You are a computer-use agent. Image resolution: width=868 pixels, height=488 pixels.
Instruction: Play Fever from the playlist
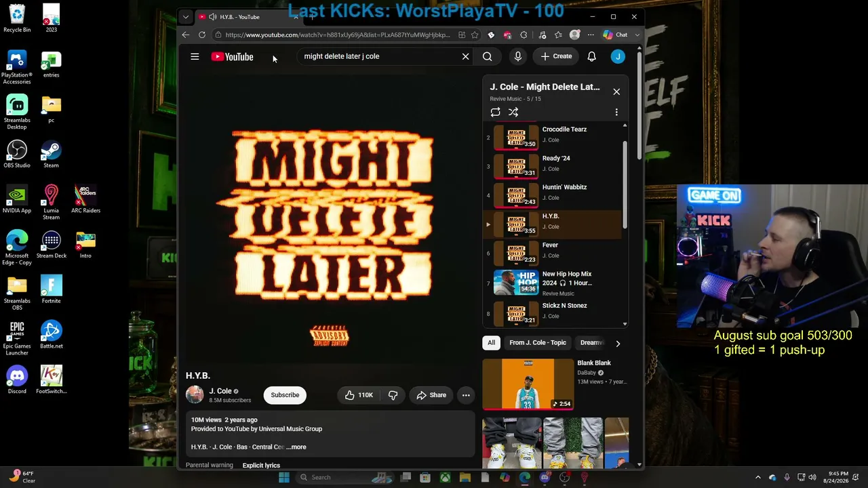(x=553, y=253)
